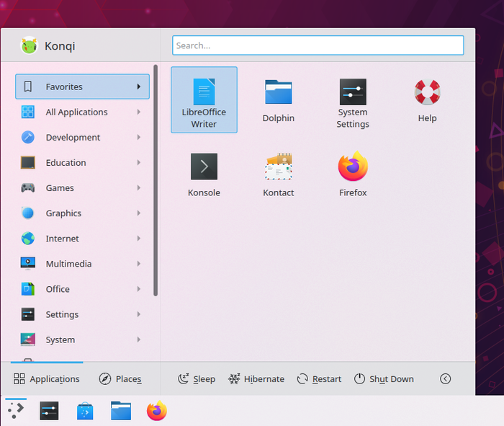Viewport: 504px width, 426px height.
Task: Launch Dolphin file manager icon
Action: coord(278,100)
